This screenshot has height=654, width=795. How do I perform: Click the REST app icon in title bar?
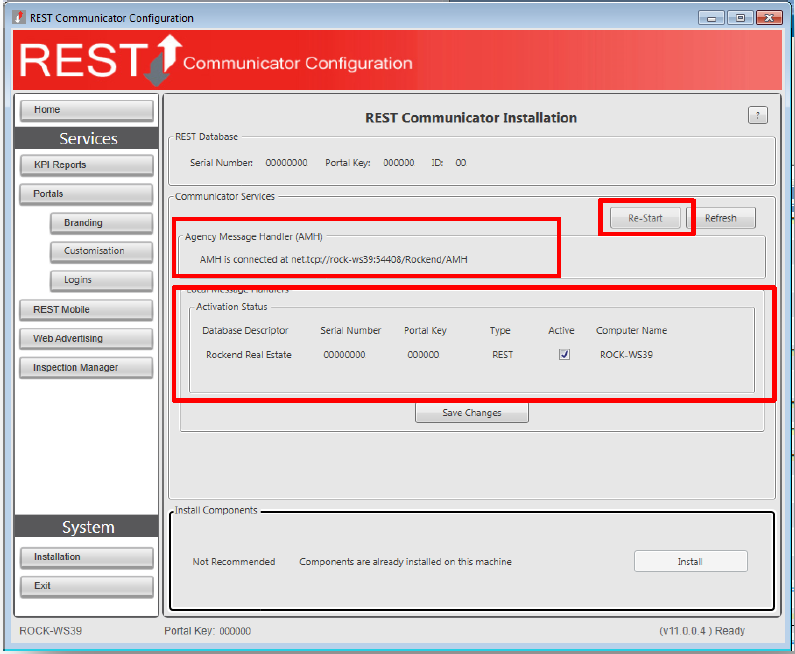(x=19, y=17)
